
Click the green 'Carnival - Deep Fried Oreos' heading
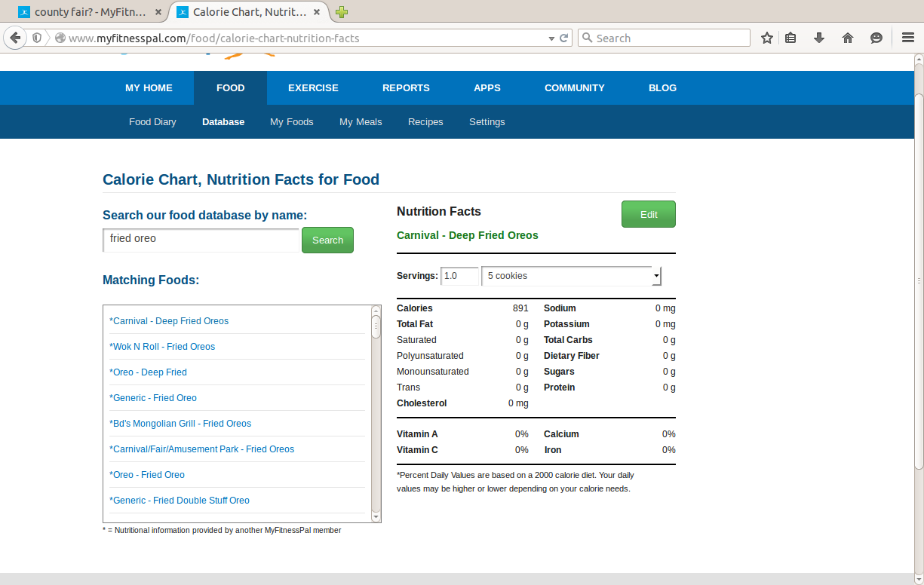468,235
